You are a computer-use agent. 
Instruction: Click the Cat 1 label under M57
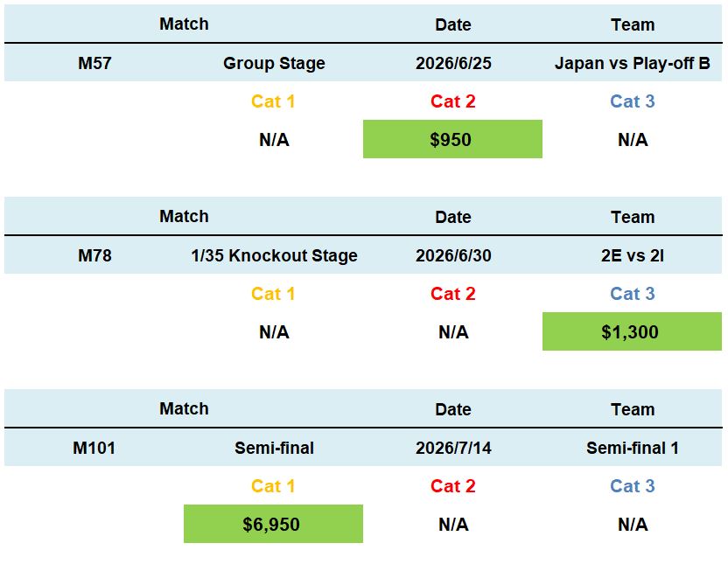(273, 101)
